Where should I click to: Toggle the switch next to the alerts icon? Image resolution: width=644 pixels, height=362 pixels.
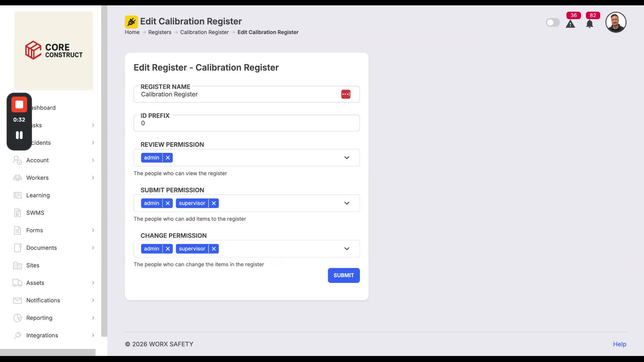553,22
